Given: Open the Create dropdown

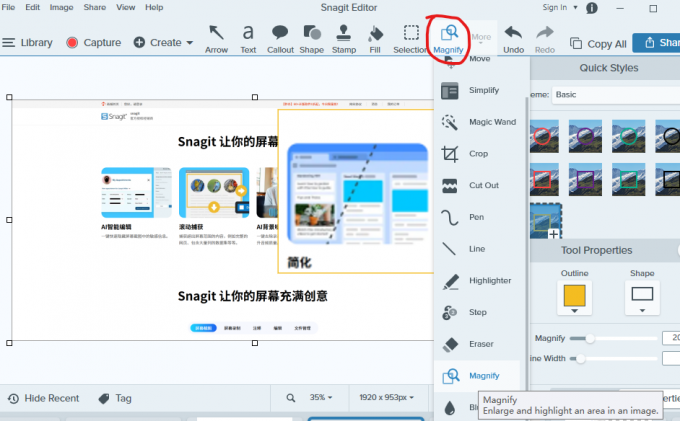Looking at the screenshot, I should click(163, 42).
